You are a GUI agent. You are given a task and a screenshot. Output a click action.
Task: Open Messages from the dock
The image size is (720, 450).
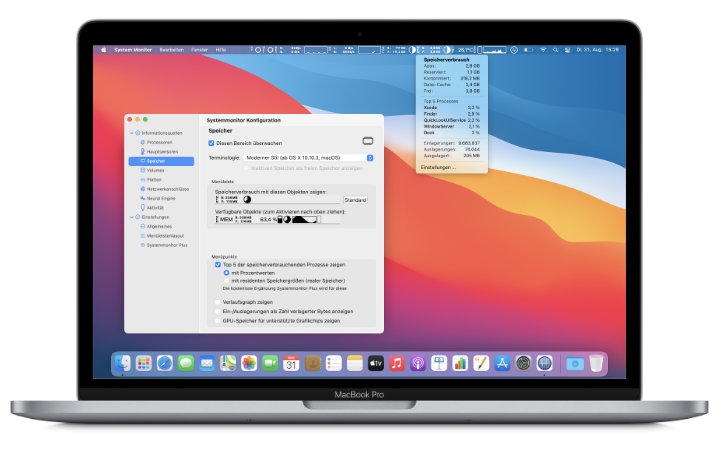(x=186, y=364)
